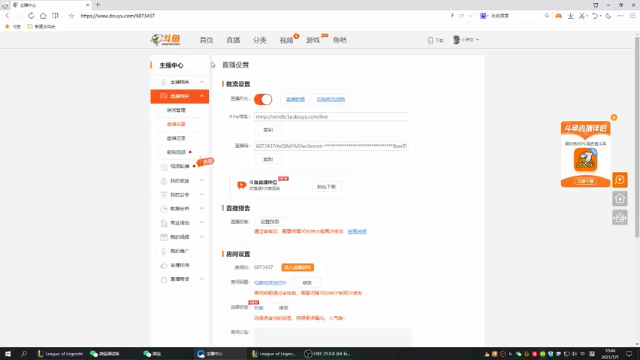
Task: Click the taskbar search magnifier
Action: pyautogui.click(x=24, y=354)
